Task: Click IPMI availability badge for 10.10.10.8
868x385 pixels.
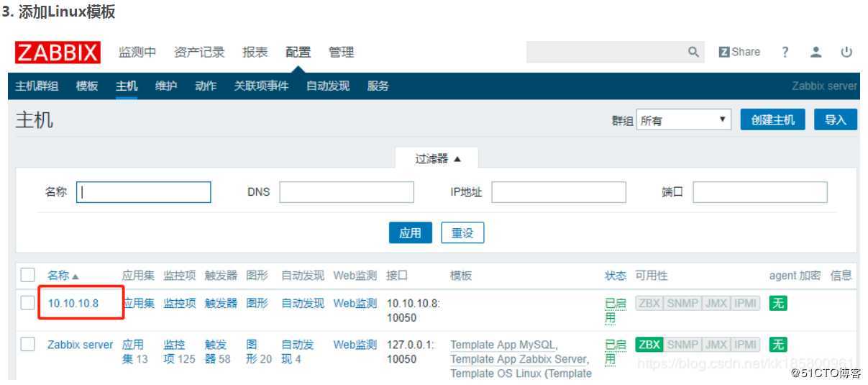Action: [x=745, y=304]
